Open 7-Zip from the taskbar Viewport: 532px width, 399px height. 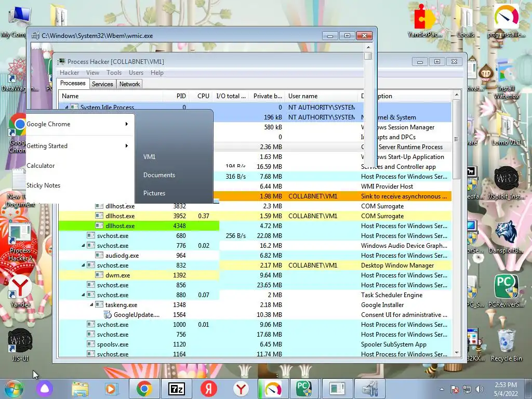click(x=177, y=389)
